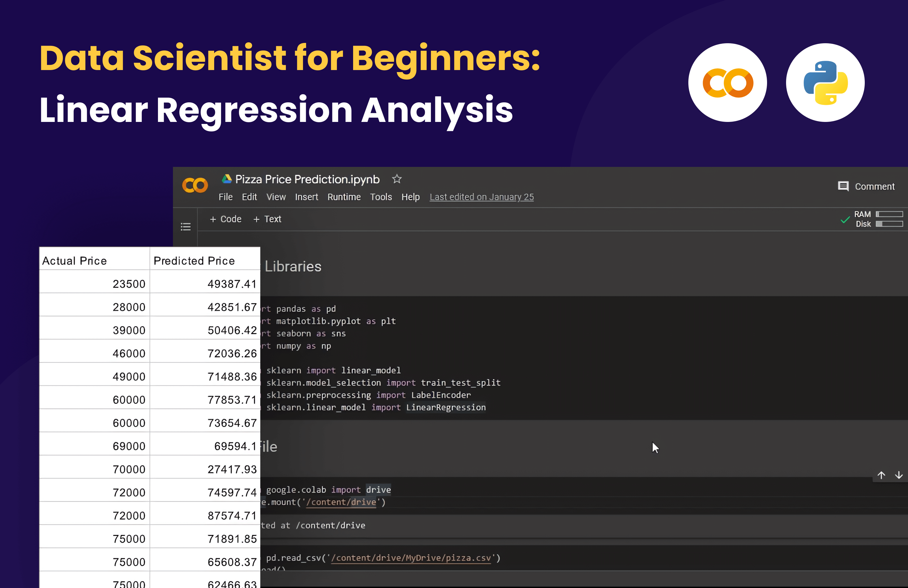The image size is (908, 588).
Task: Select the File menu item
Action: click(x=225, y=197)
